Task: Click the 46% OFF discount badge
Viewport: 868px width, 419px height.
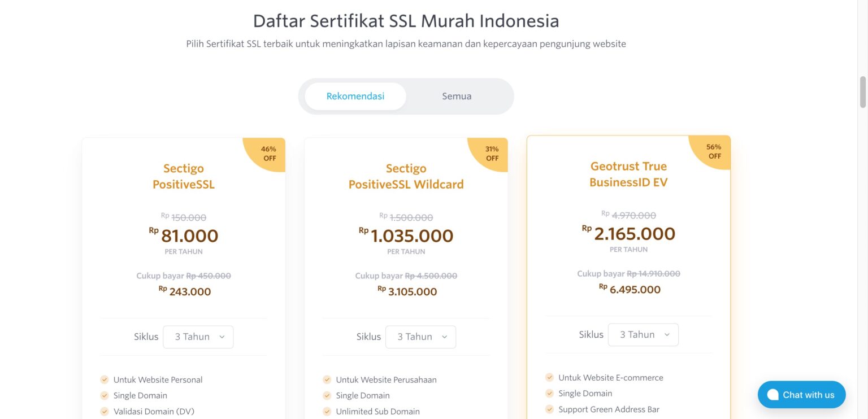Action: 269,154
